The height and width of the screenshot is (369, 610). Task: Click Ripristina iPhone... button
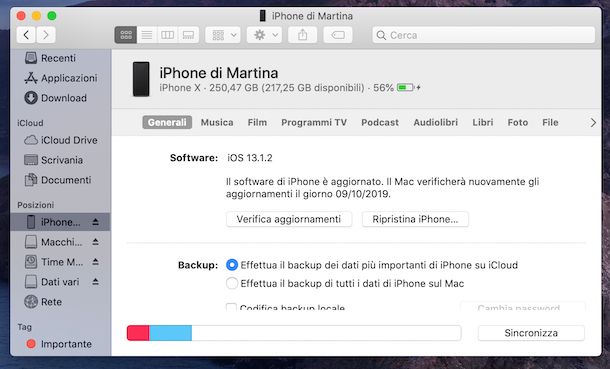(415, 219)
